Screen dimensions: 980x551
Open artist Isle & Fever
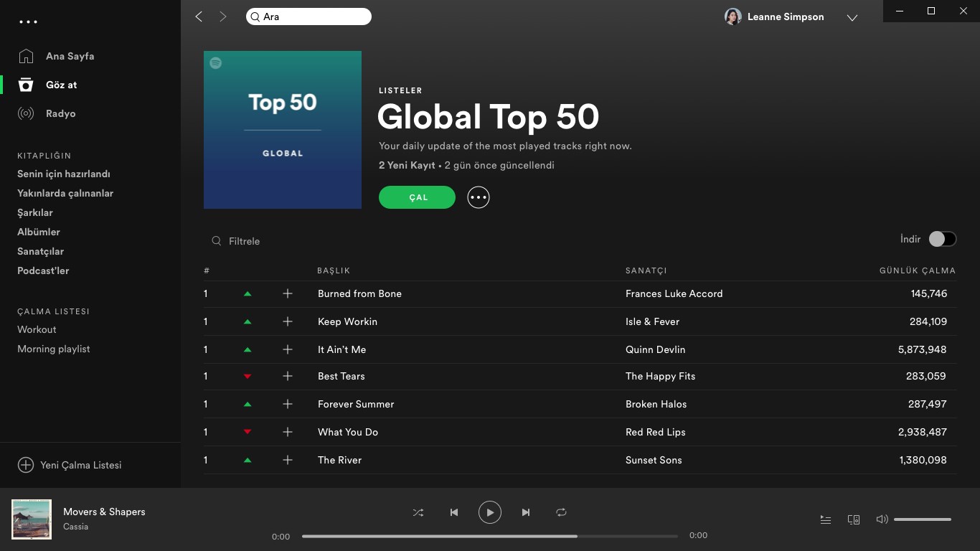(x=652, y=321)
